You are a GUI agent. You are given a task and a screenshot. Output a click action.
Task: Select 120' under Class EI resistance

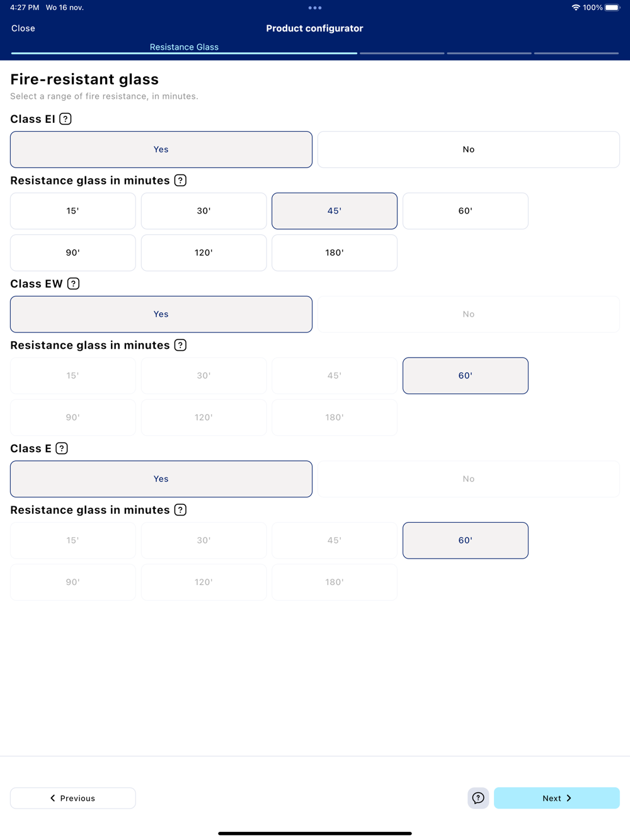point(203,253)
